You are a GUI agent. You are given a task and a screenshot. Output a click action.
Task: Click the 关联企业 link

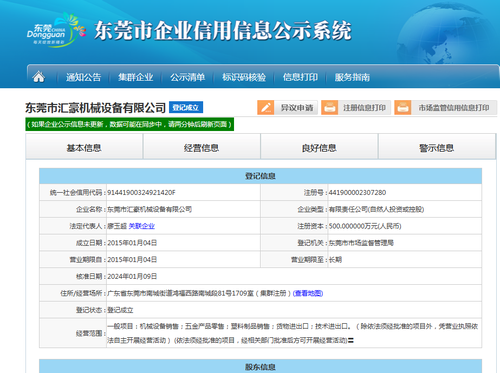point(142,226)
